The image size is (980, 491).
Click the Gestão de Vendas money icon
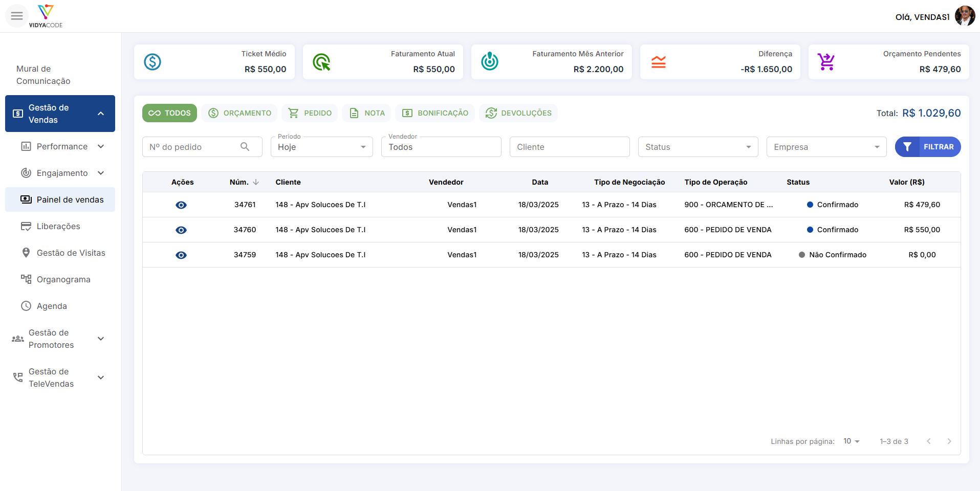[18, 114]
